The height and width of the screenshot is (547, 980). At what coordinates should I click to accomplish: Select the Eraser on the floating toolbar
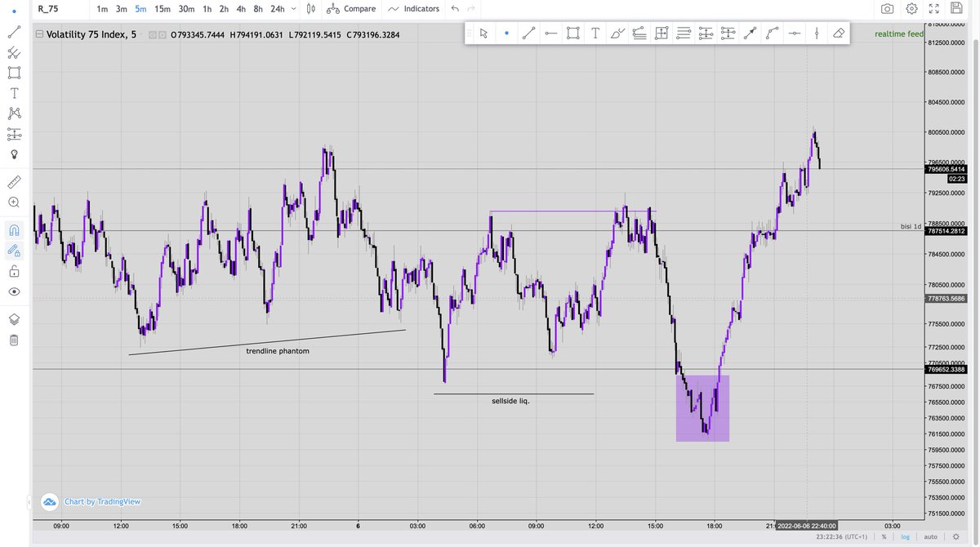838,33
